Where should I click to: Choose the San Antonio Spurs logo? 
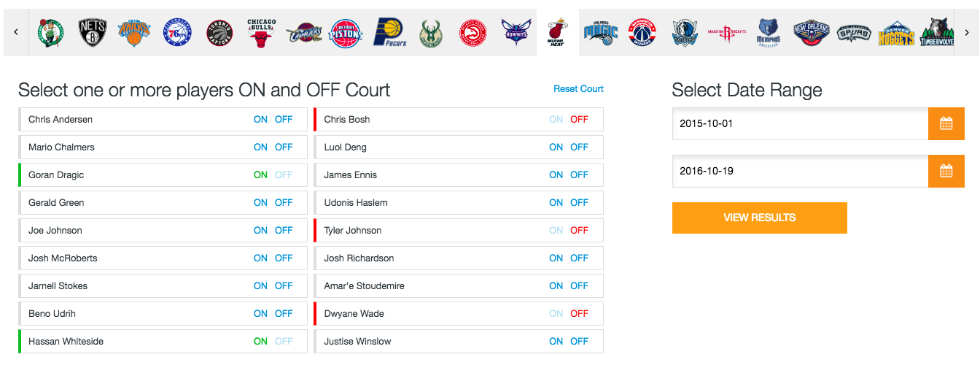[x=854, y=33]
